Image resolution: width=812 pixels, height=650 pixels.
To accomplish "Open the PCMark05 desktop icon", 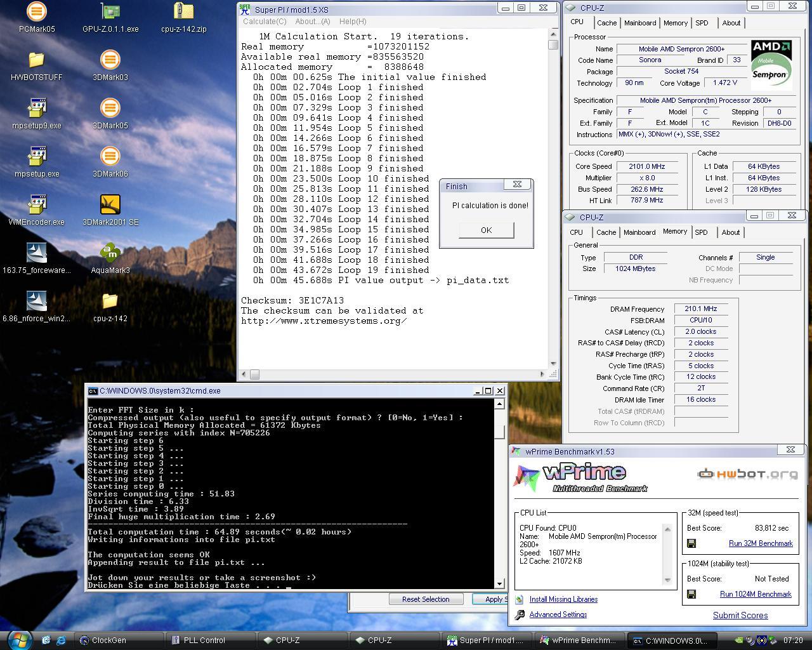I will click(x=37, y=11).
